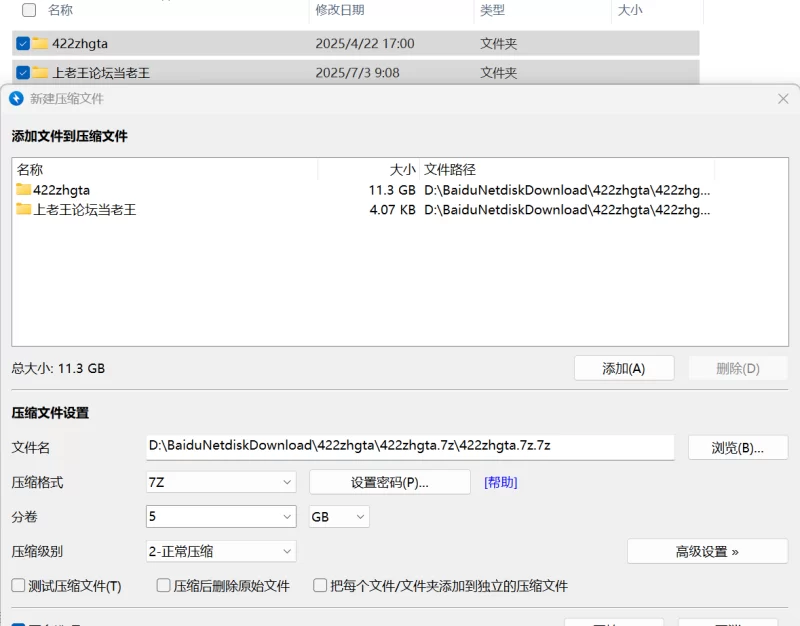Click the Bandizip logo in dialog title
Screen dimensions: 800x626
tap(16, 98)
